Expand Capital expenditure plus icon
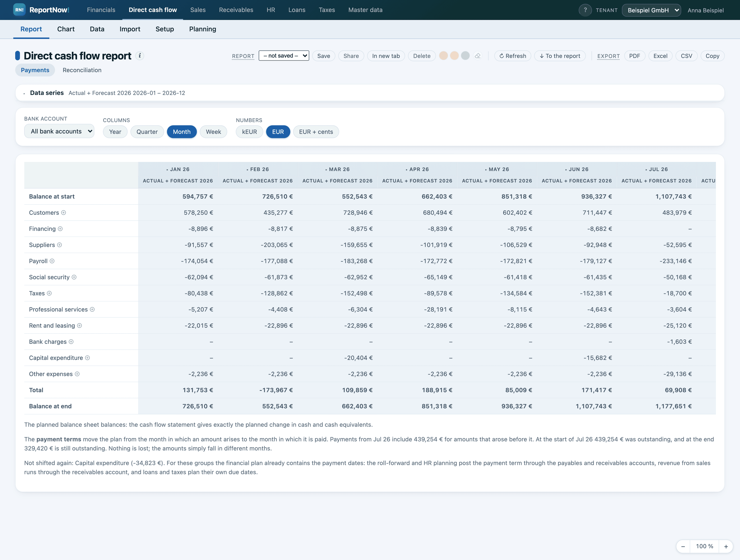740x560 pixels. click(88, 358)
